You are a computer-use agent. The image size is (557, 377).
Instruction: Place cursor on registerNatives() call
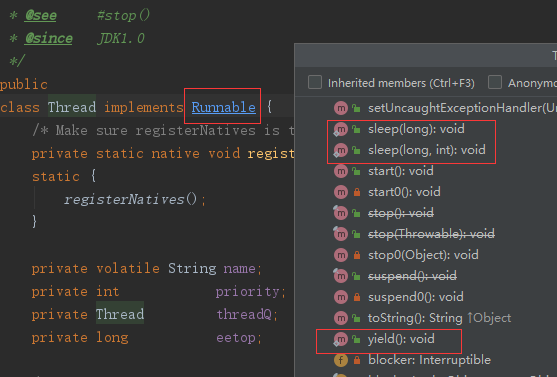[x=130, y=199]
